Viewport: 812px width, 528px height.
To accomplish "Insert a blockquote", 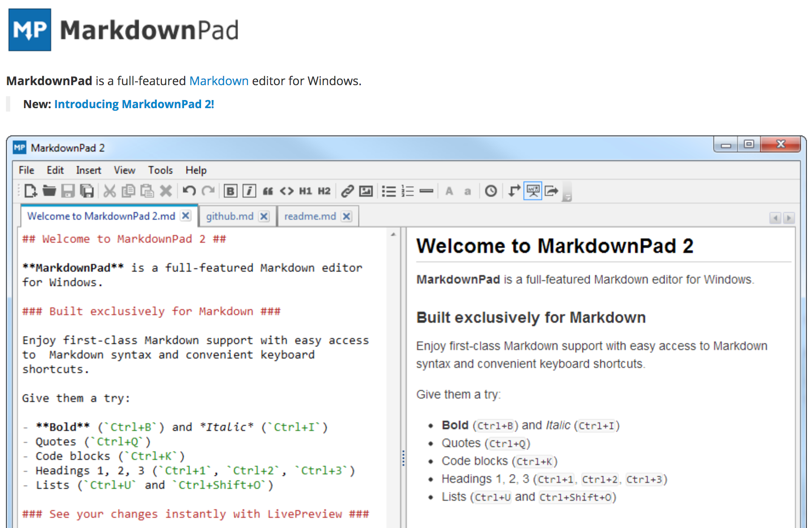I will pos(268,191).
